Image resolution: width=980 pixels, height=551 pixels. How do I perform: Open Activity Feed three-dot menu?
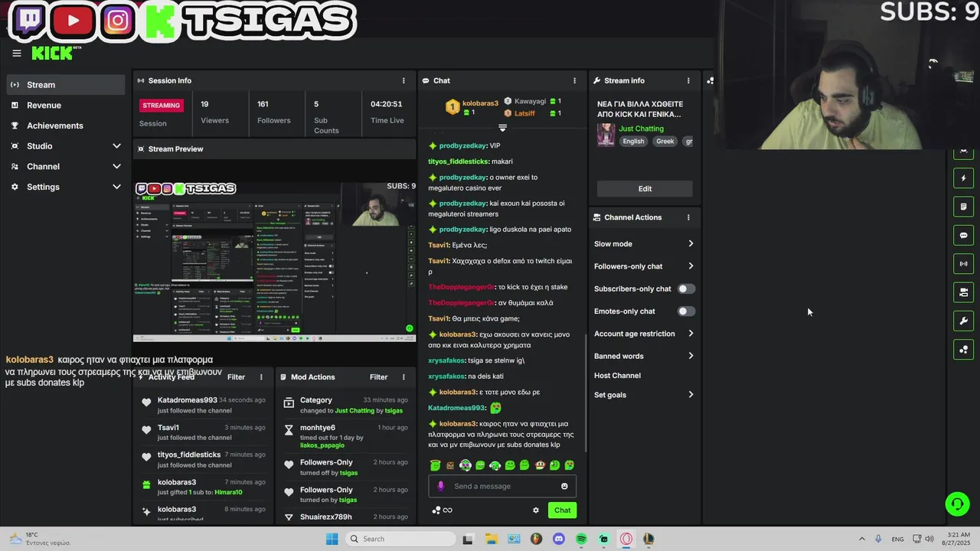pyautogui.click(x=261, y=377)
